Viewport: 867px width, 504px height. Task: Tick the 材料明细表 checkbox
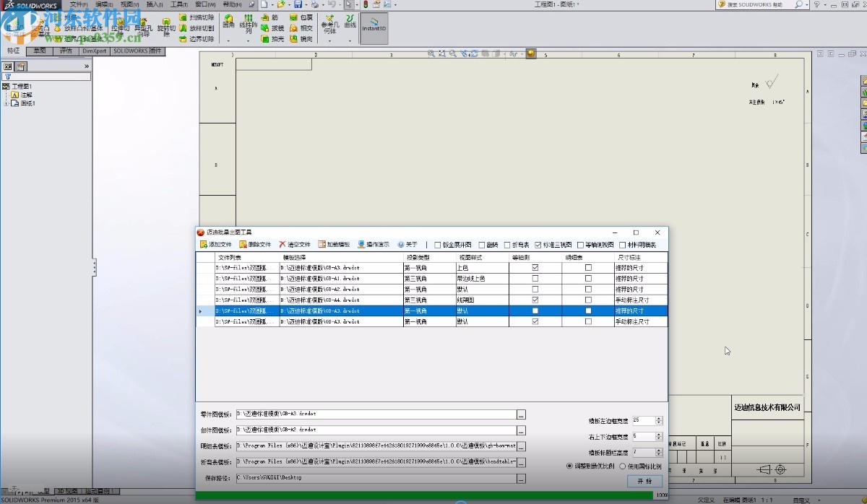coord(623,245)
